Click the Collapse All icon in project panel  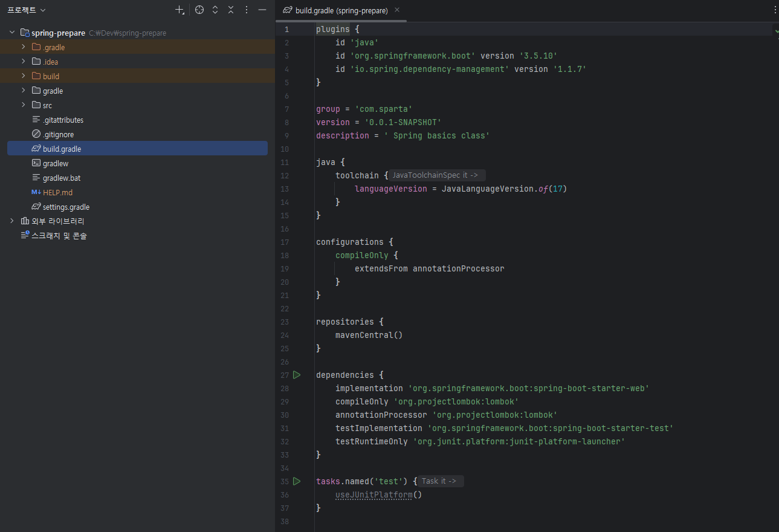(231, 10)
